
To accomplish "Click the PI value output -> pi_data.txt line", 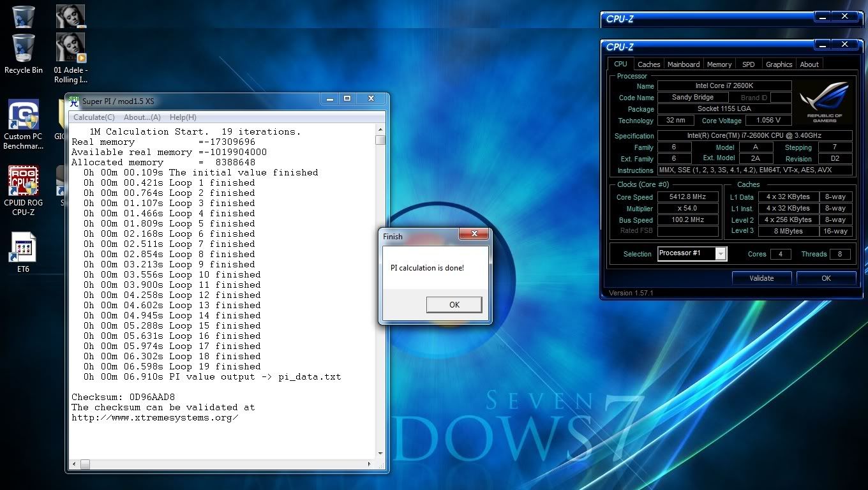I will (x=213, y=376).
